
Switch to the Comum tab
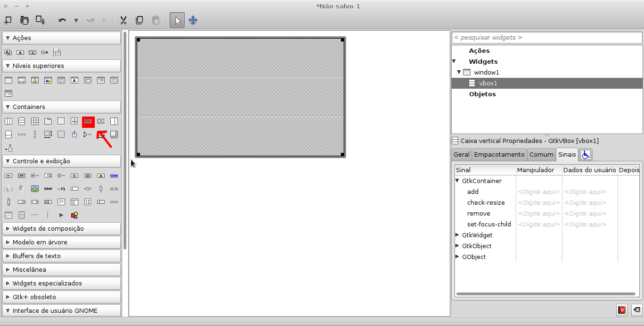(x=541, y=154)
